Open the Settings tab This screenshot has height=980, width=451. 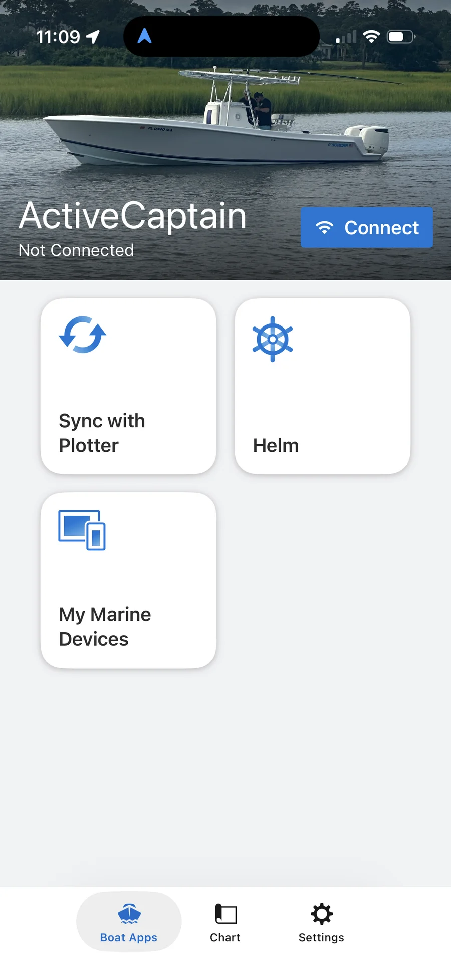coord(321,921)
